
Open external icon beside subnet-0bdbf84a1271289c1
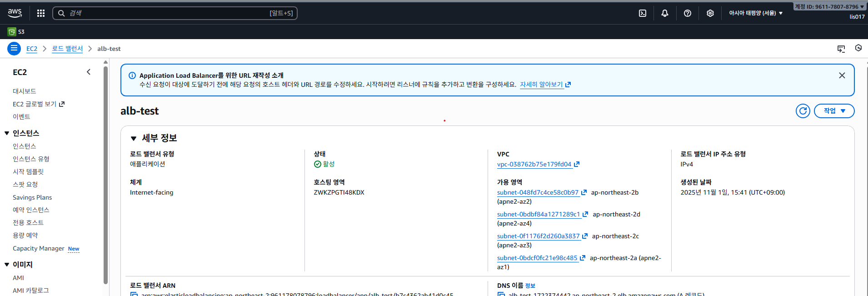585,214
